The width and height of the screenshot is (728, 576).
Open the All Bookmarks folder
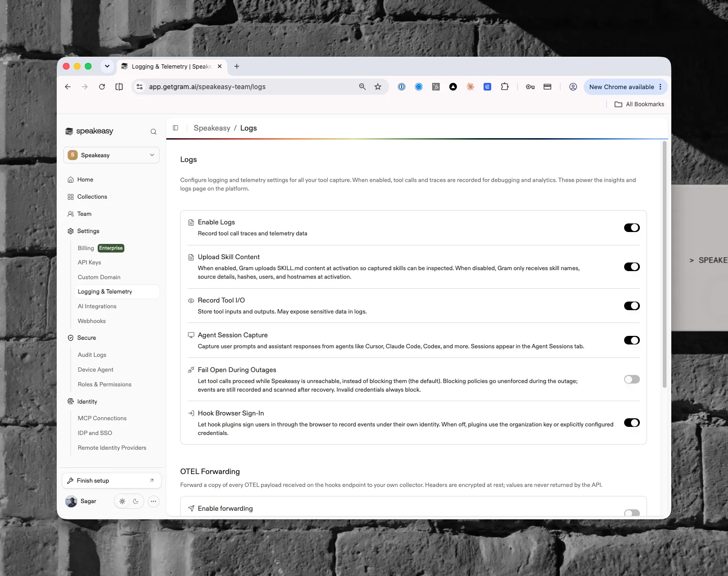click(x=639, y=104)
